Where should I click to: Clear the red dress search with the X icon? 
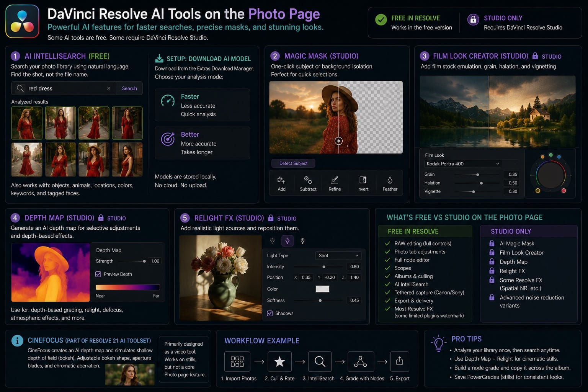[109, 88]
